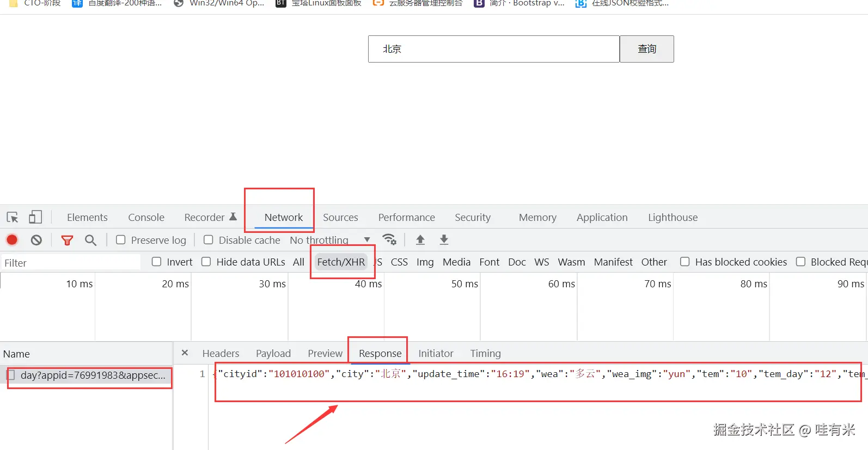Check the Invert filter checkbox

click(x=157, y=262)
